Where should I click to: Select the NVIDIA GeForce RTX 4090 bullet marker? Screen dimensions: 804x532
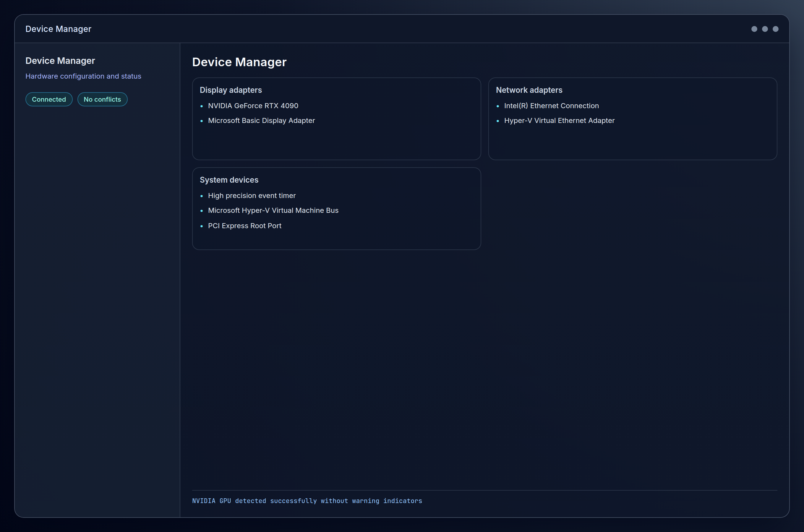coord(202,106)
